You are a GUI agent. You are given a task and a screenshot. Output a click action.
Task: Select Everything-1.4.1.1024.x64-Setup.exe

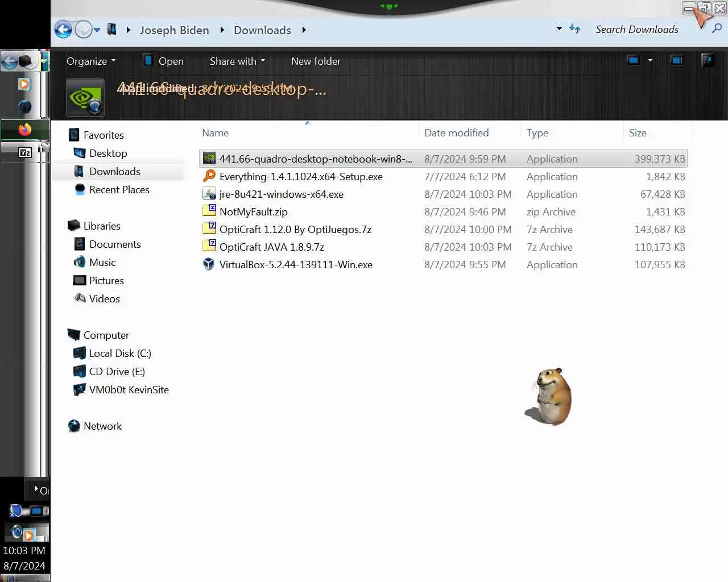click(444, 176)
